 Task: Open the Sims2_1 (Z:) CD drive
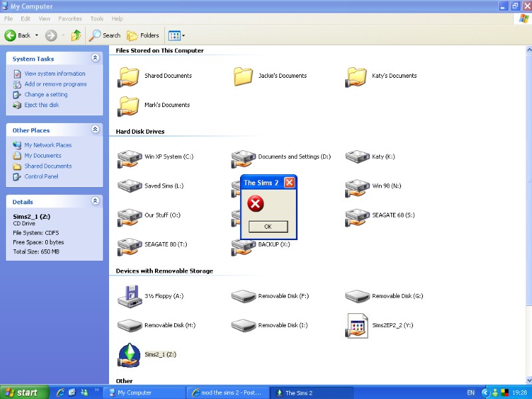[130, 353]
